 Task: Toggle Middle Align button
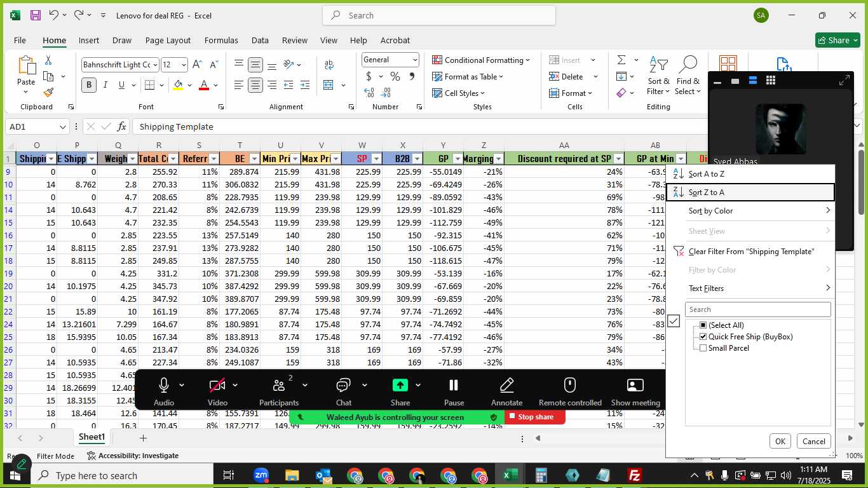tap(255, 65)
